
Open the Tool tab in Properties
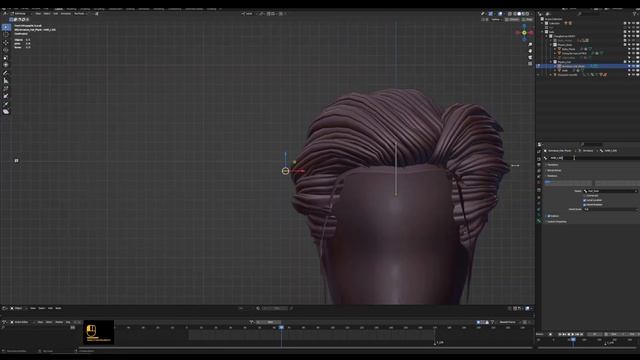539,151
